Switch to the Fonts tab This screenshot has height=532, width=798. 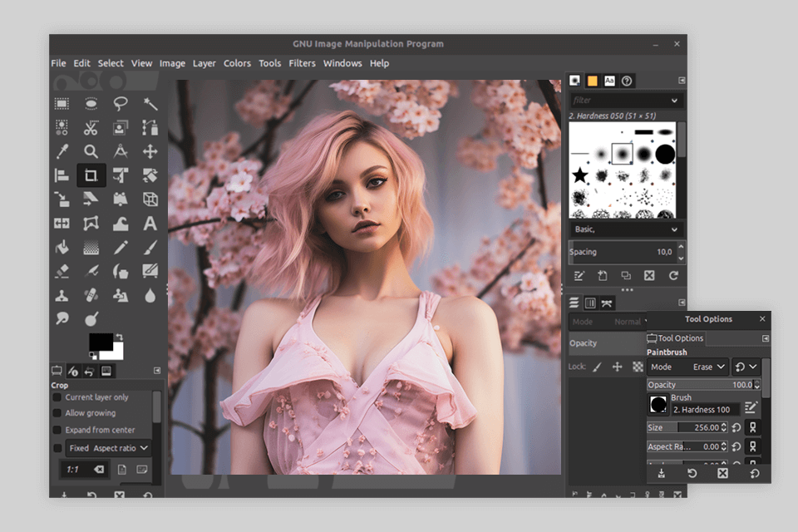(x=609, y=81)
